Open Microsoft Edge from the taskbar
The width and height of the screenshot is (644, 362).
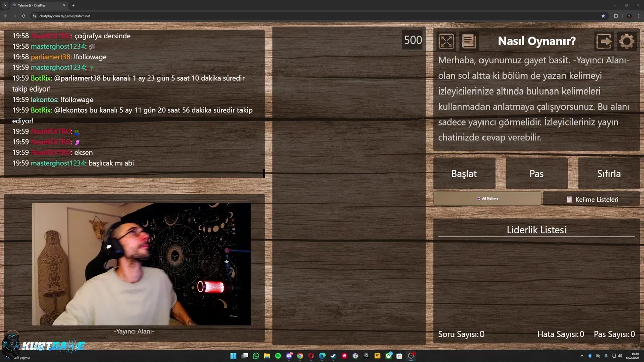[322, 356]
